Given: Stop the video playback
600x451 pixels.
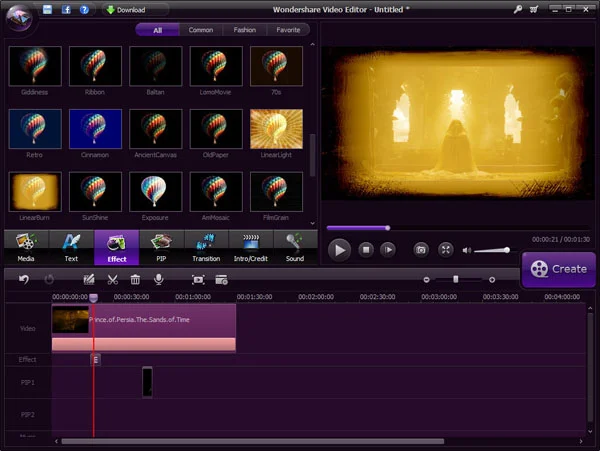Looking at the screenshot, I should 366,249.
